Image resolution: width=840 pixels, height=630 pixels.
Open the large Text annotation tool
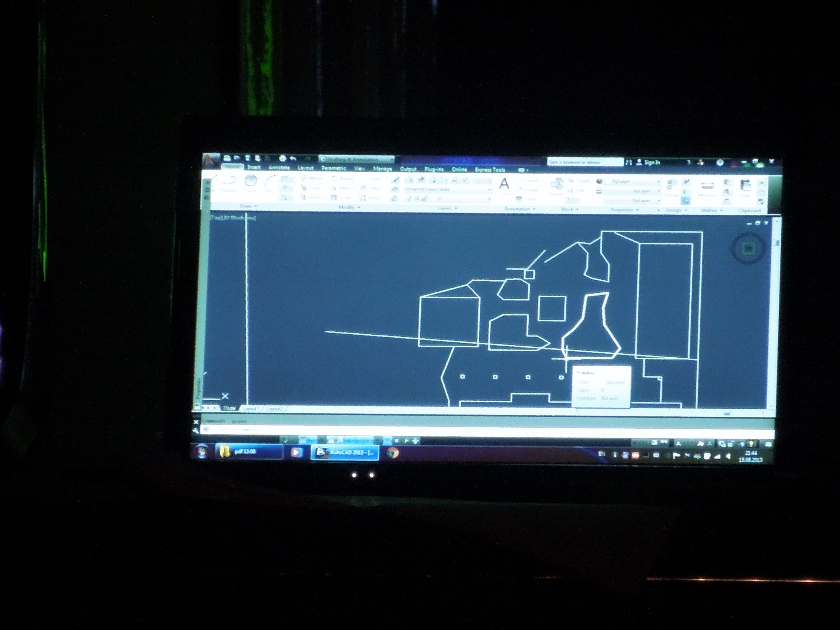tap(504, 184)
